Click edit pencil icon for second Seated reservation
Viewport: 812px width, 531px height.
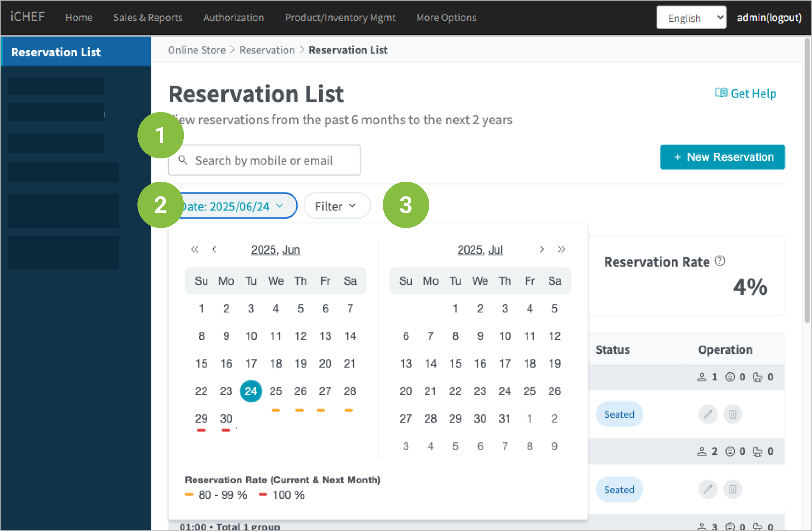click(x=708, y=490)
